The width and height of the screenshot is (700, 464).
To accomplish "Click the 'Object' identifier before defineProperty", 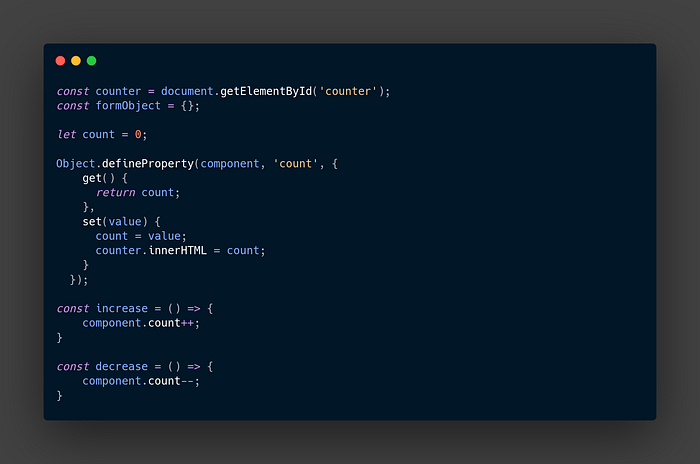I will [x=75, y=164].
